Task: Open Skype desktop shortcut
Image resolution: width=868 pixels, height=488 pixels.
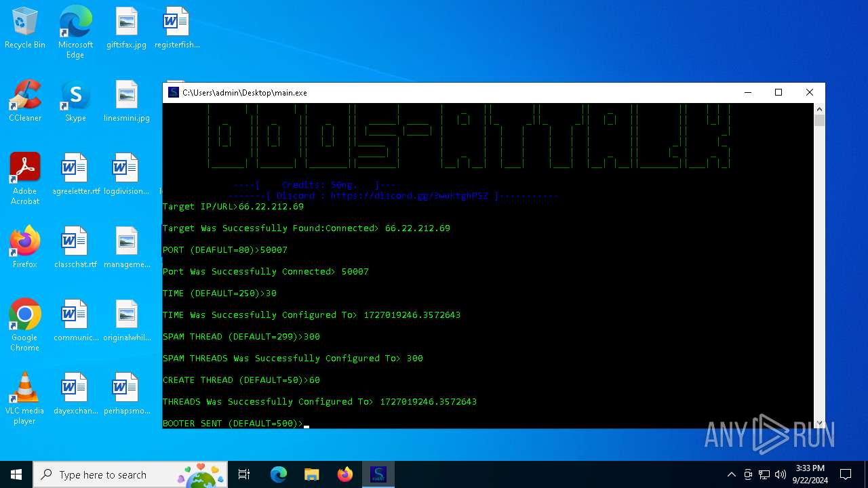Action: click(75, 102)
